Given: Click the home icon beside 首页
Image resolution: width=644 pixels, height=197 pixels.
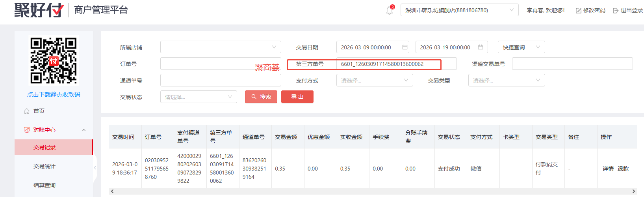Looking at the screenshot, I should [x=27, y=111].
